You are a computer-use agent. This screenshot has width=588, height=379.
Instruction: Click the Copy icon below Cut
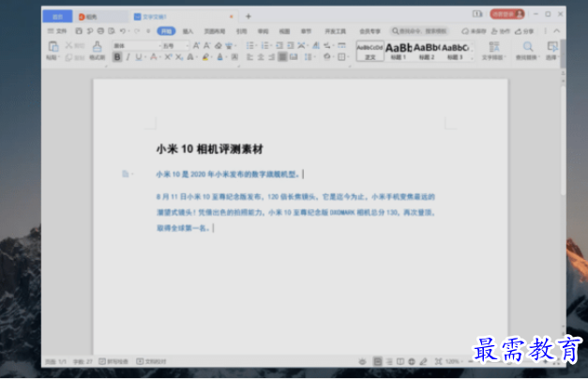[x=68, y=57]
